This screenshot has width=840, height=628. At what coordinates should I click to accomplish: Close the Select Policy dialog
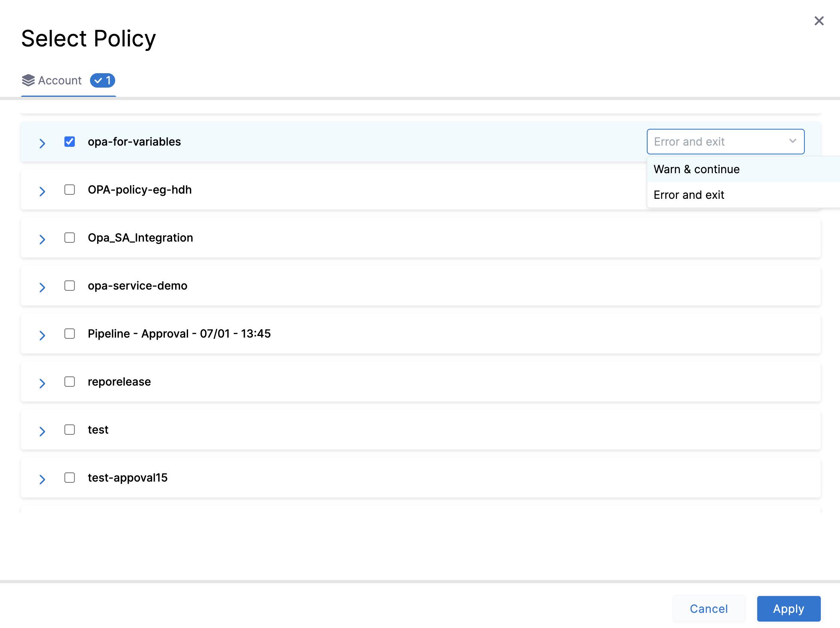819,21
